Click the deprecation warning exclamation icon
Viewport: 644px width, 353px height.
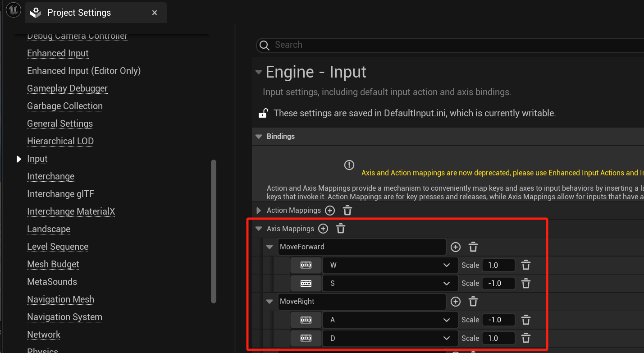tap(349, 165)
